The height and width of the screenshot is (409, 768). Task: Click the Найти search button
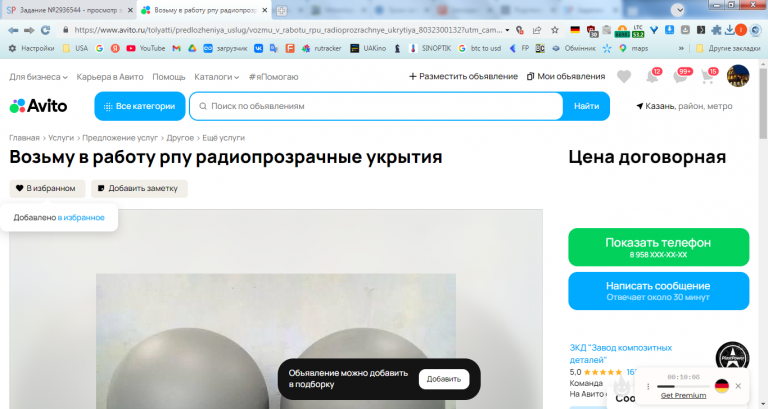(x=586, y=106)
